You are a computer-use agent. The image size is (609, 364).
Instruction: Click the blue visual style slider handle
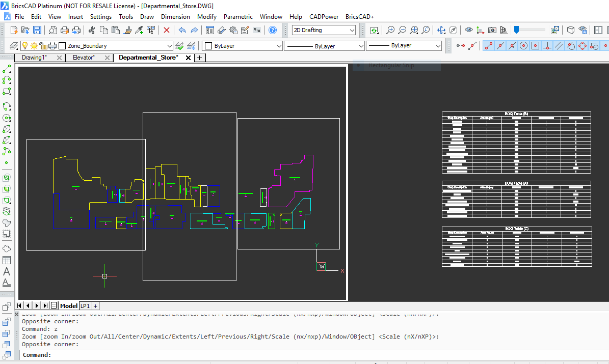(516, 30)
